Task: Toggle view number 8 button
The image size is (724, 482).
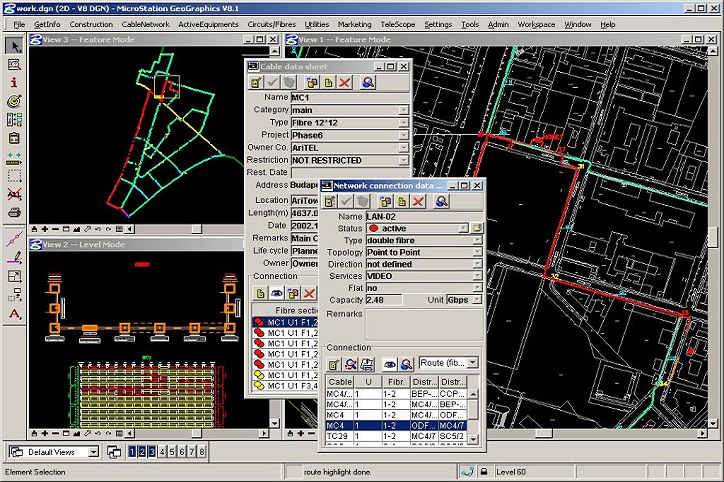Action: 202,452
